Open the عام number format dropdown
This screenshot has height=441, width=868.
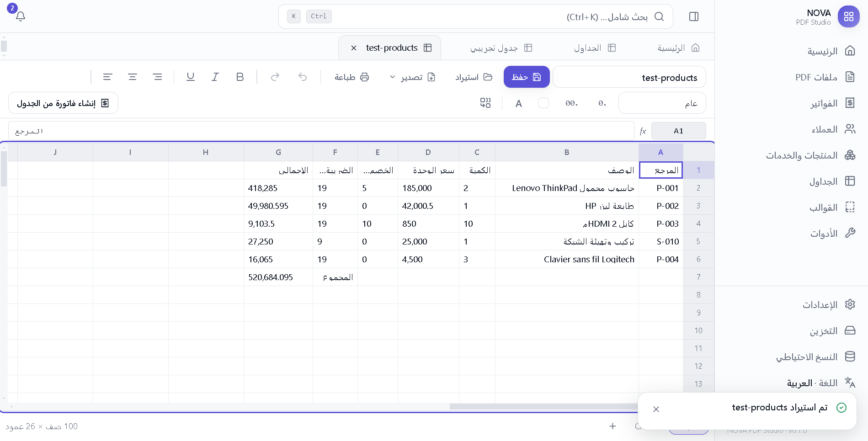[662, 103]
